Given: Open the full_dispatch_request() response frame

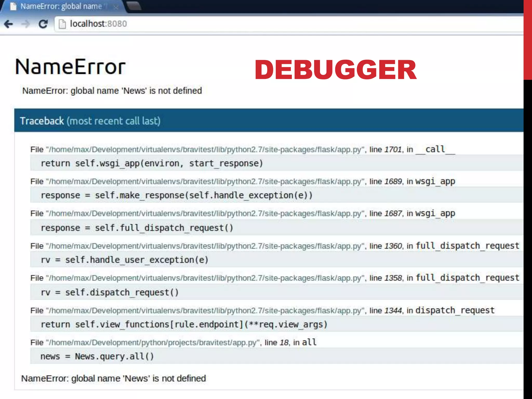Looking at the screenshot, I should coord(137,228).
